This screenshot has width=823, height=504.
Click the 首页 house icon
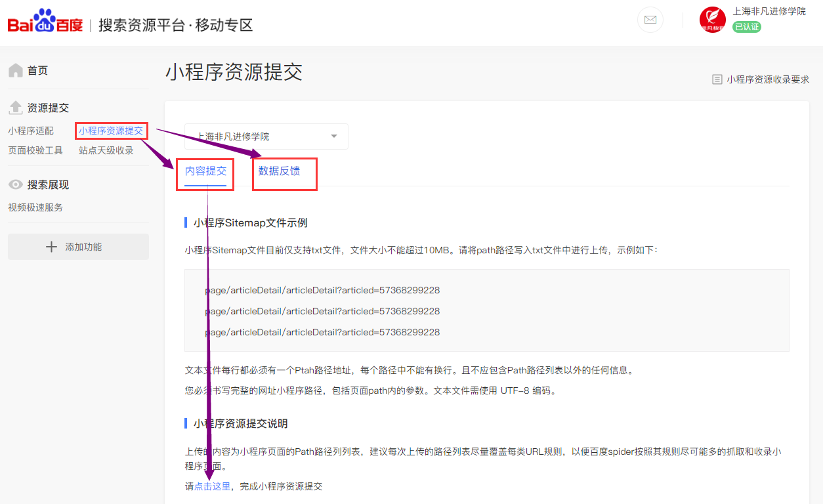tap(15, 70)
